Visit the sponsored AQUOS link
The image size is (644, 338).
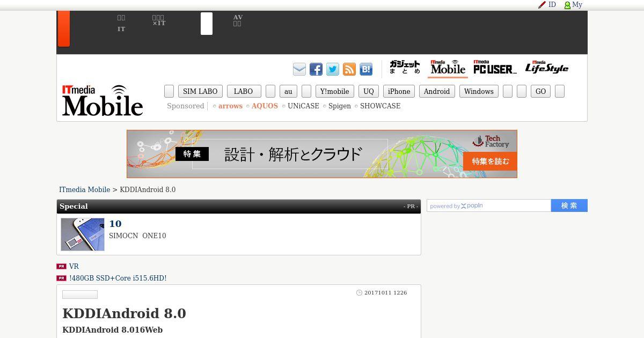265,106
